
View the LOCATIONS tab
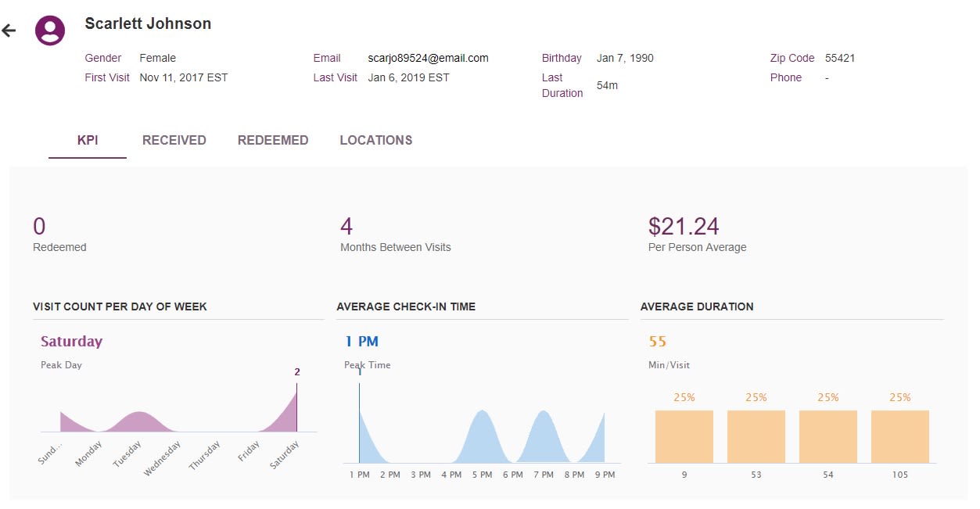376,140
